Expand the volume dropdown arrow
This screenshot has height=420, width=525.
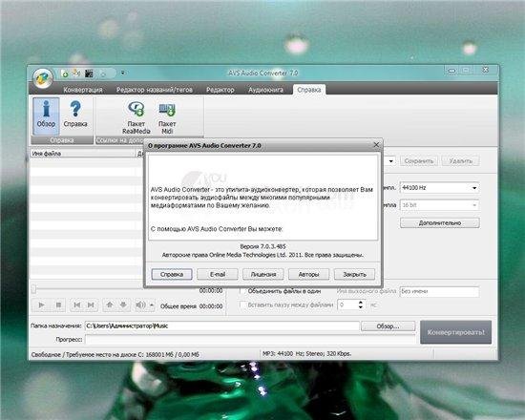point(152,305)
